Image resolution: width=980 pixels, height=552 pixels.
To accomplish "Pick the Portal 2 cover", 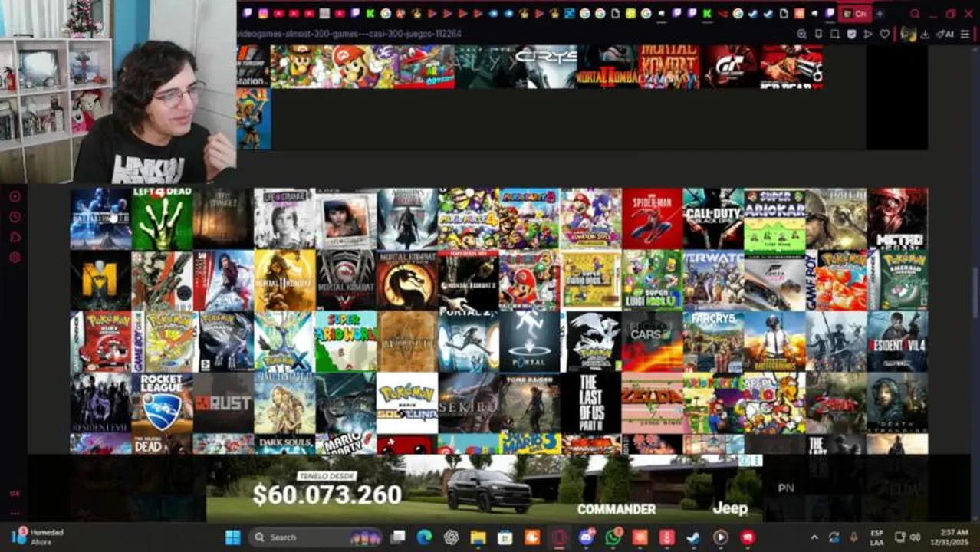I will (469, 341).
